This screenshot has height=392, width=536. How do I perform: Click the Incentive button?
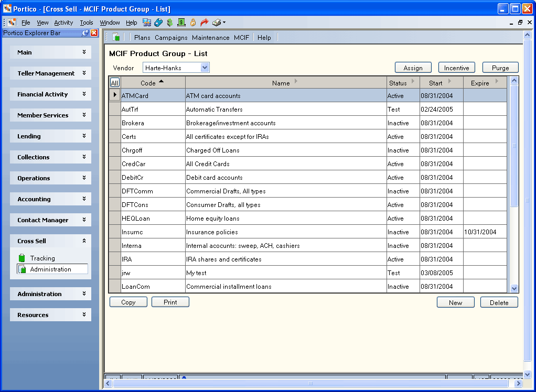(x=456, y=68)
